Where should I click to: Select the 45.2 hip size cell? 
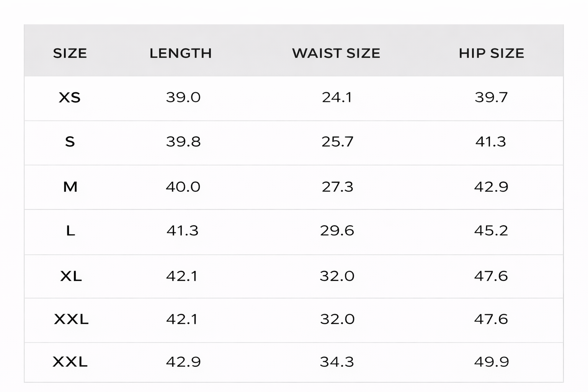coord(491,231)
